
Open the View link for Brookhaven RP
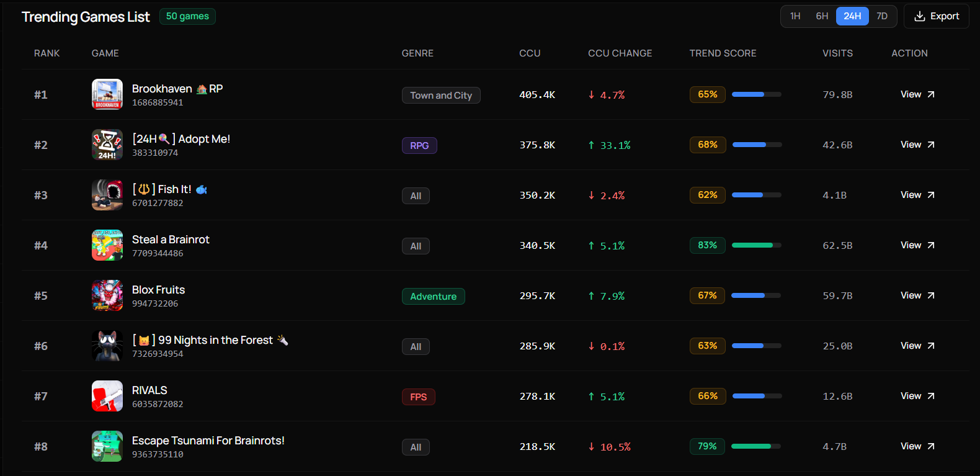click(x=917, y=94)
